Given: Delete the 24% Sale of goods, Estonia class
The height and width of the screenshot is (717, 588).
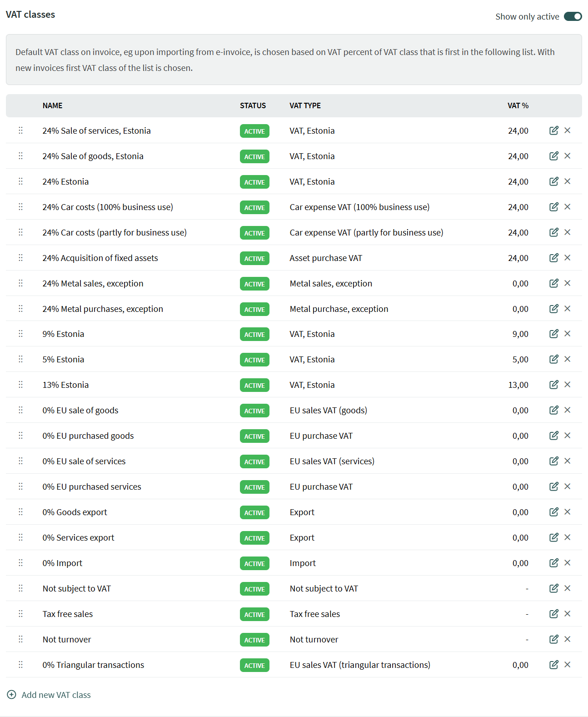Looking at the screenshot, I should (567, 156).
